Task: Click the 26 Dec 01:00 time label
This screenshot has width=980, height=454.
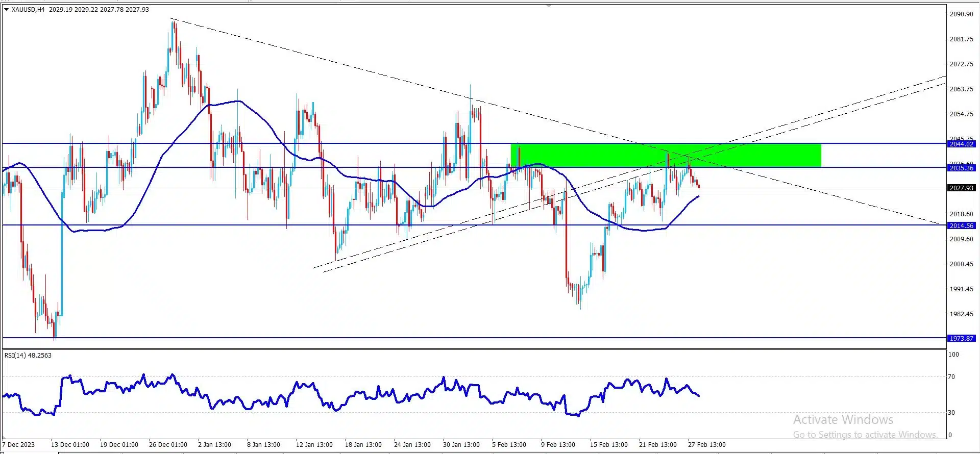Action: (x=168, y=445)
